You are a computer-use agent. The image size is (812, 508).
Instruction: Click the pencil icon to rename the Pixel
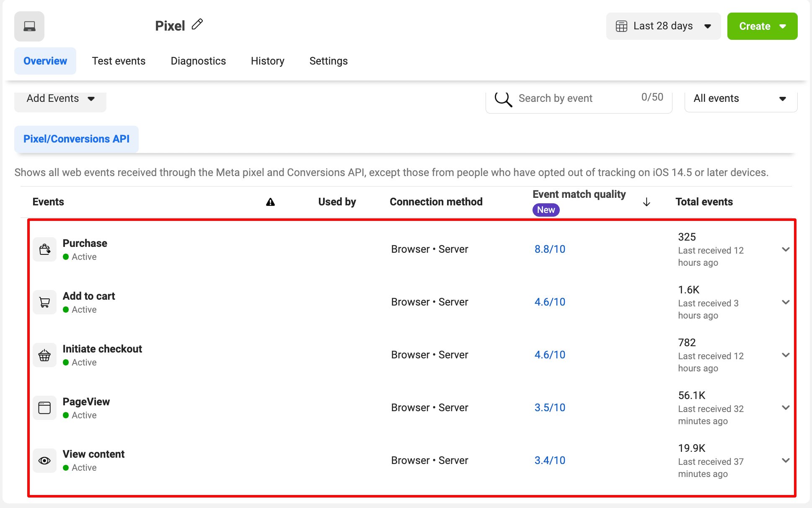[197, 24]
